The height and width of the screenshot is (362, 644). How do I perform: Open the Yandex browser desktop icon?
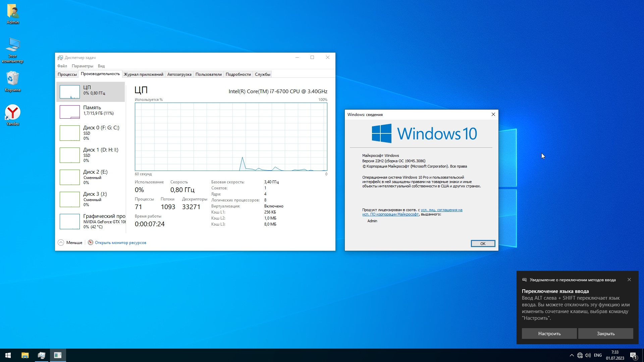pyautogui.click(x=13, y=113)
